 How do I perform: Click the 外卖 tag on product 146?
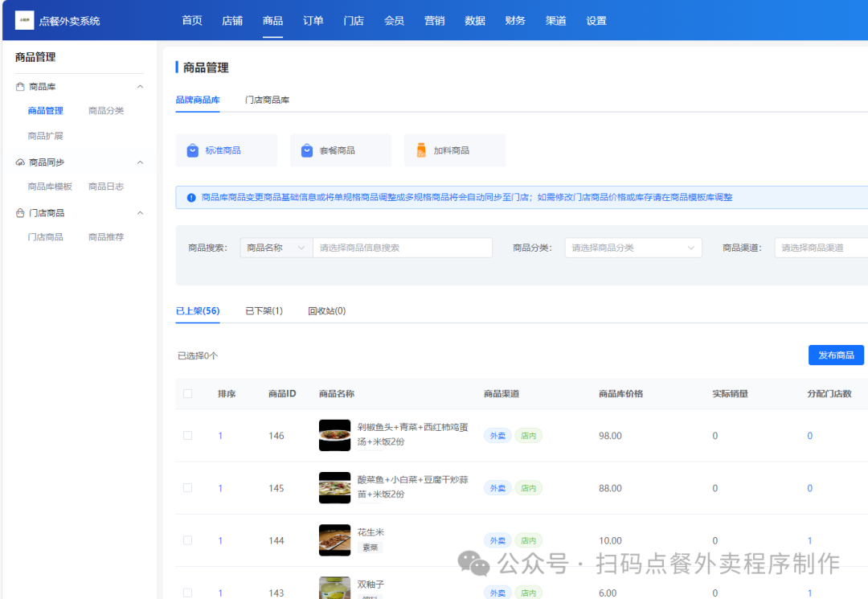[x=497, y=436]
